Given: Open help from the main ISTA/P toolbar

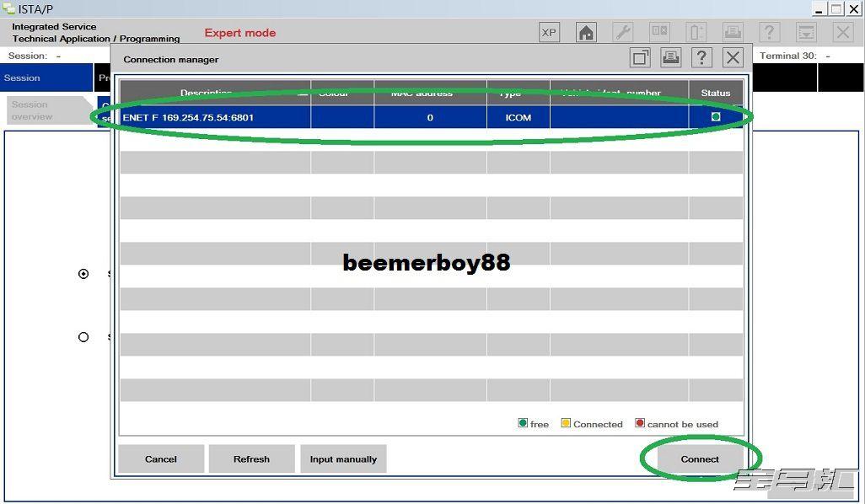Looking at the screenshot, I should point(770,33).
